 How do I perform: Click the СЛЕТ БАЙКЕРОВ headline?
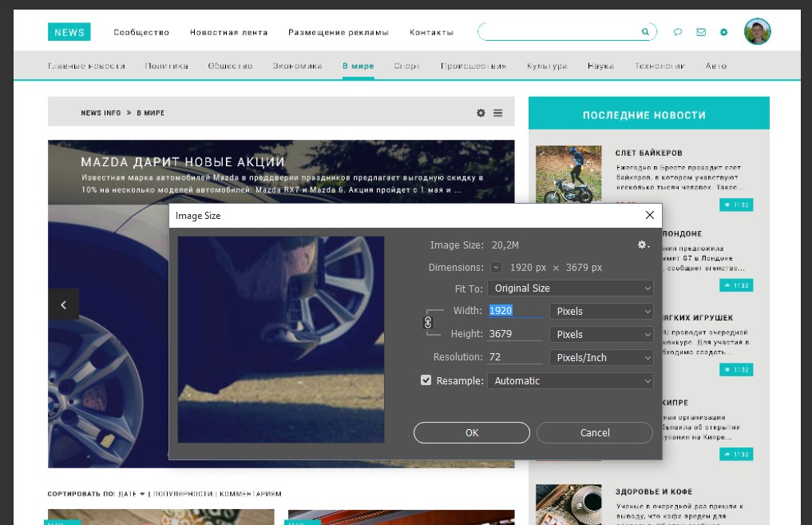pyautogui.click(x=649, y=153)
